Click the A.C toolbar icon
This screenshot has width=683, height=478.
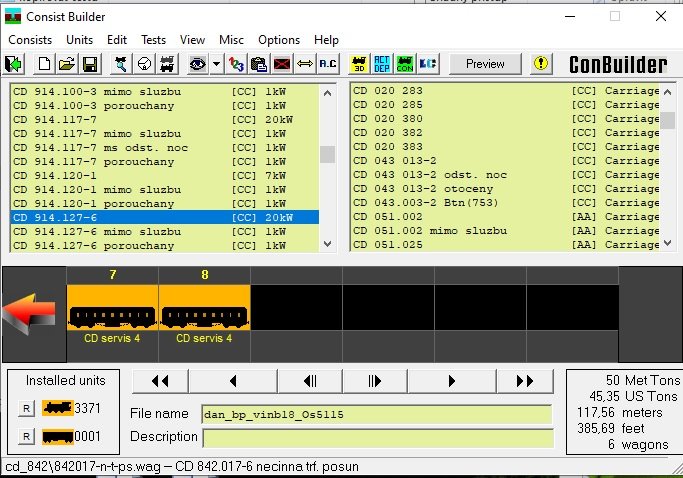tap(328, 64)
